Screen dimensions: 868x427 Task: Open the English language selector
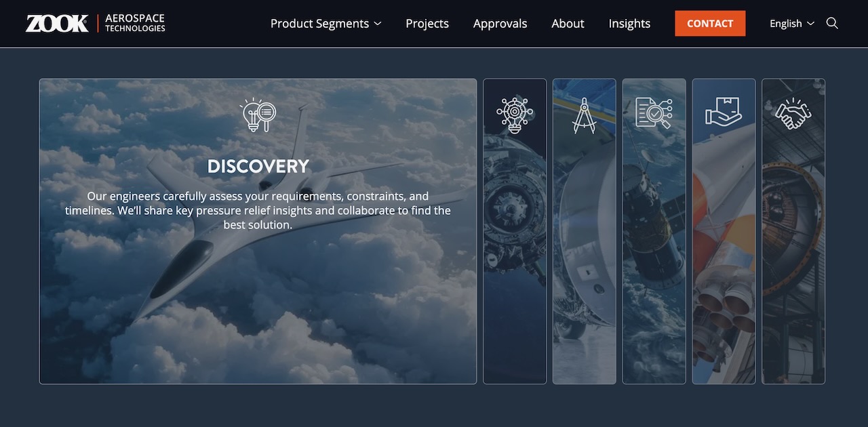click(x=791, y=24)
